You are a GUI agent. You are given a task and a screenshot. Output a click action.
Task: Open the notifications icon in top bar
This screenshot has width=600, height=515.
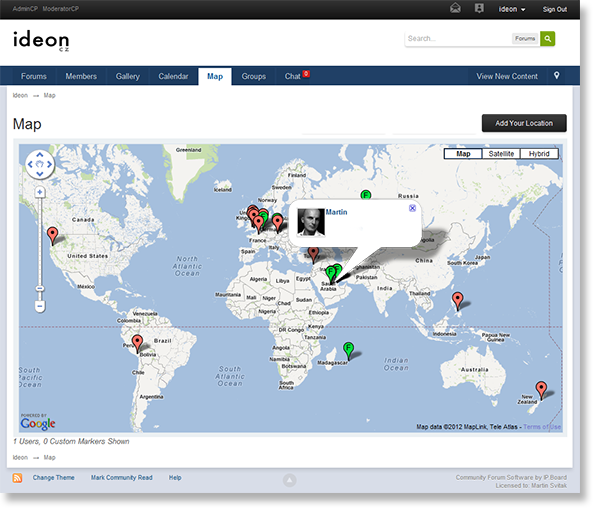coord(479,8)
